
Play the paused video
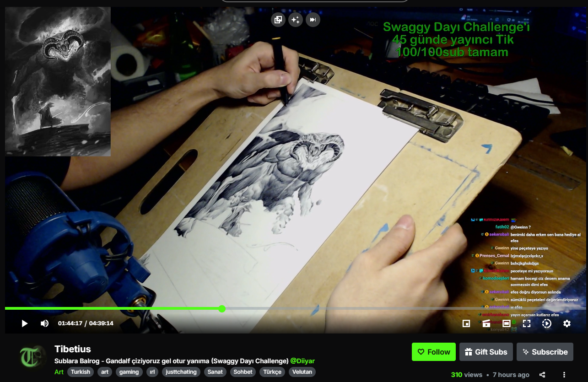pyautogui.click(x=25, y=323)
